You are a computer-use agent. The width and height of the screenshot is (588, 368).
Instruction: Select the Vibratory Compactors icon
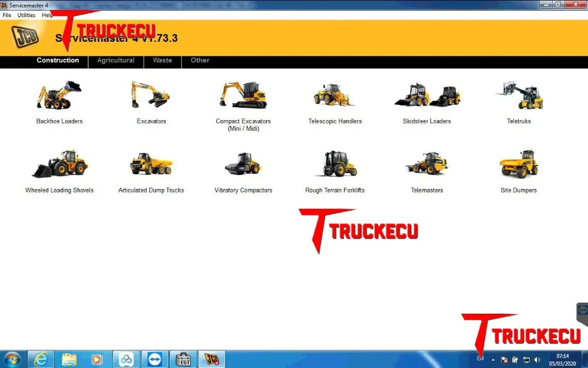(243, 164)
